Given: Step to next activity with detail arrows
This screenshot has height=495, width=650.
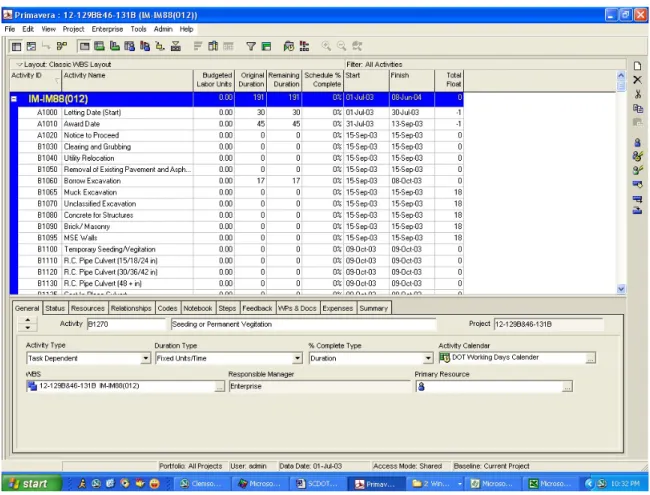Looking at the screenshot, I should pos(28,328).
